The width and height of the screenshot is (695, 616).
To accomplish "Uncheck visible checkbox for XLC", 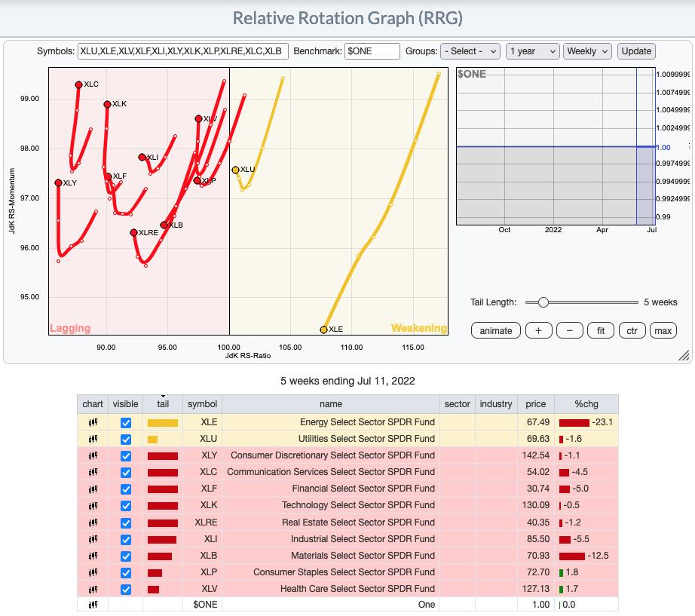I will click(126, 473).
